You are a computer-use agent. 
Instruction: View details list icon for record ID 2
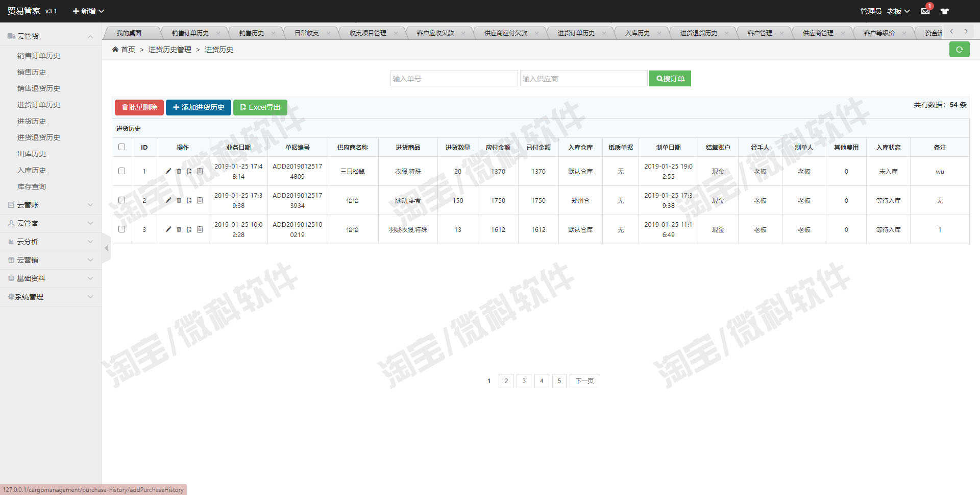click(200, 200)
